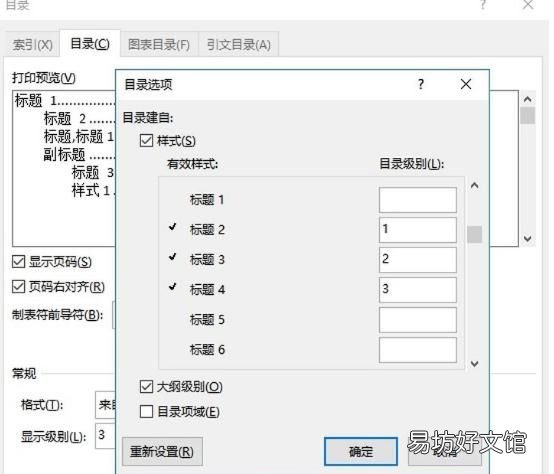Viewport: 554px width, 474px height.
Task: Toggle the 样式(S) checkbox
Action: (146, 141)
